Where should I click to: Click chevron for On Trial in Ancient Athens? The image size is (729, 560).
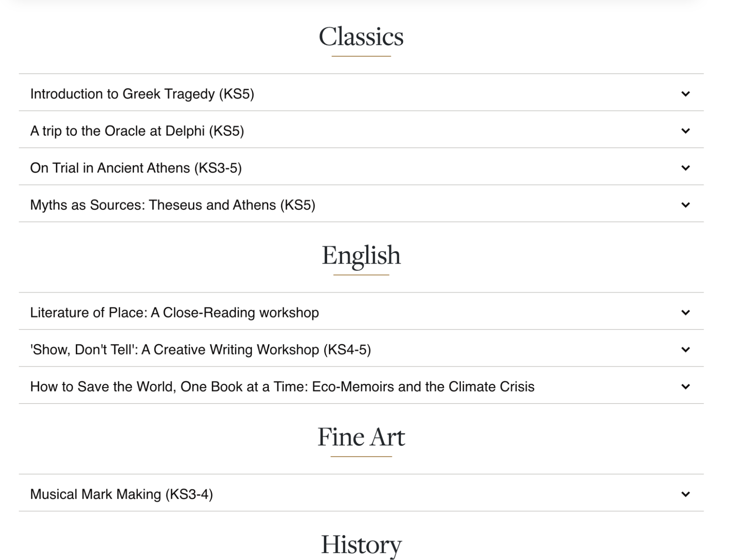(685, 168)
